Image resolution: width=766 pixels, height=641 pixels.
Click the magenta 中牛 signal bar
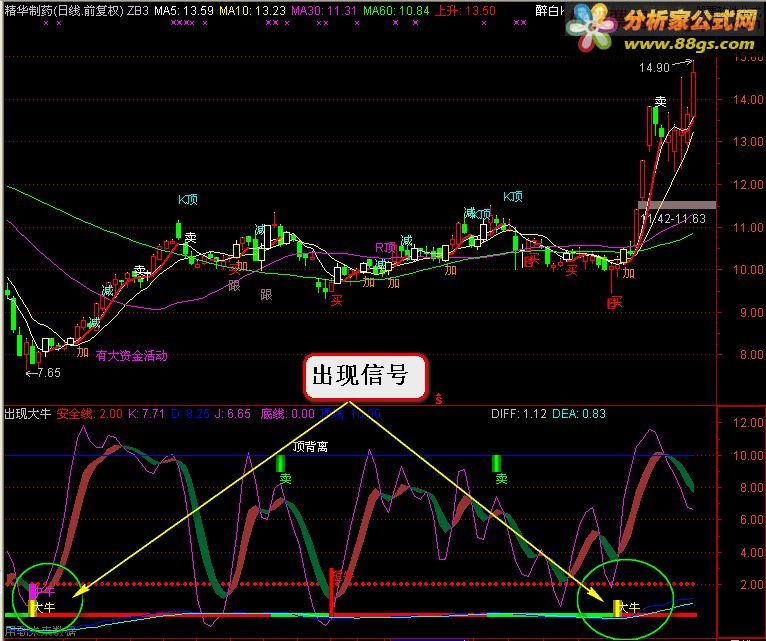[33, 592]
